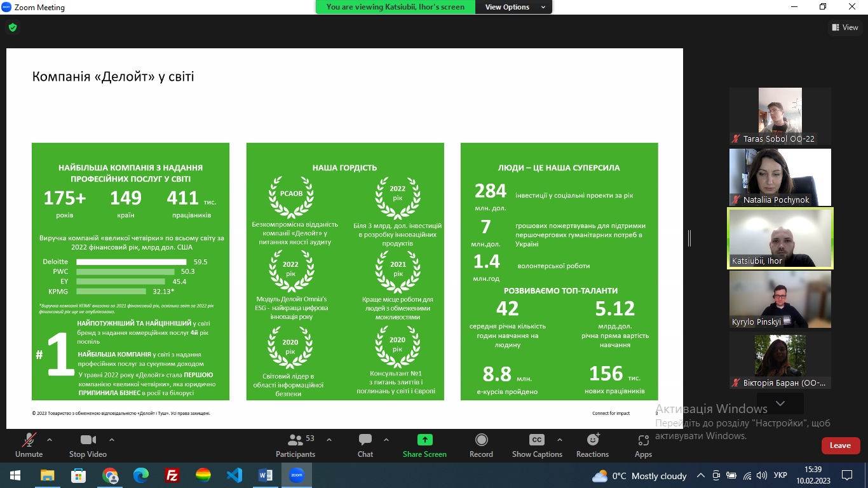The image size is (868, 488).
Task: Open the volume tray icon
Action: (x=763, y=475)
